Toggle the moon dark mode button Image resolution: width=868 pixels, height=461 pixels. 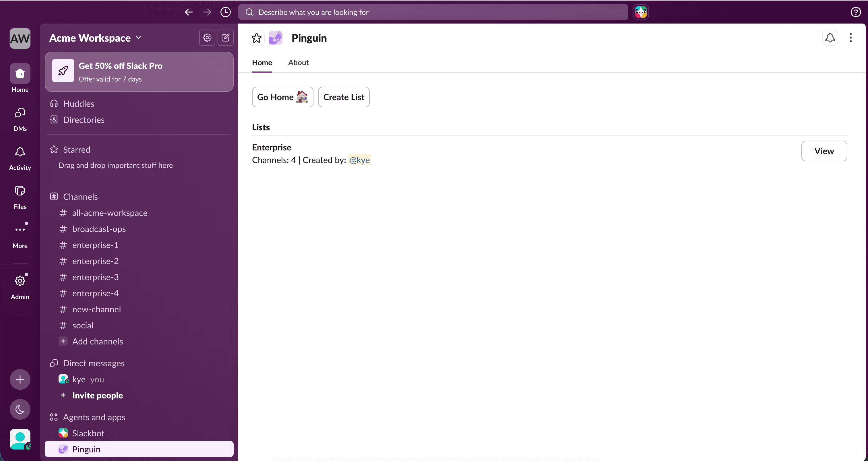click(x=20, y=409)
